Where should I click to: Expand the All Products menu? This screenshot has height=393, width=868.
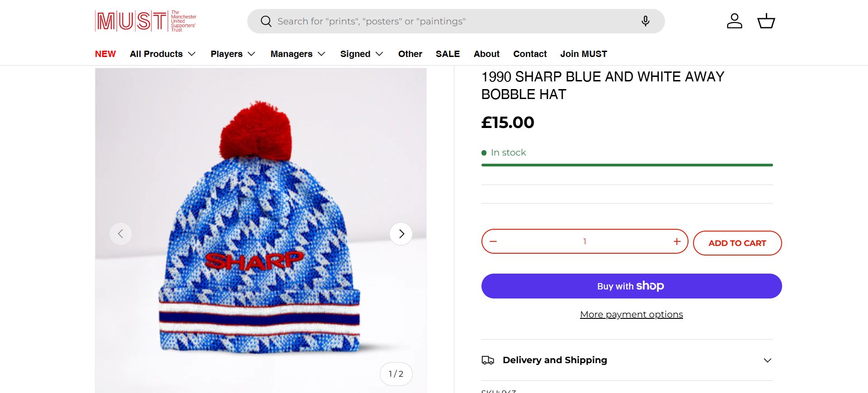[x=163, y=54]
